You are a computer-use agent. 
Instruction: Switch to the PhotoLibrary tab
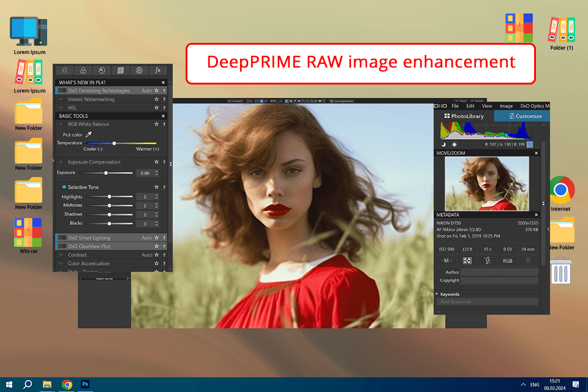(464, 116)
